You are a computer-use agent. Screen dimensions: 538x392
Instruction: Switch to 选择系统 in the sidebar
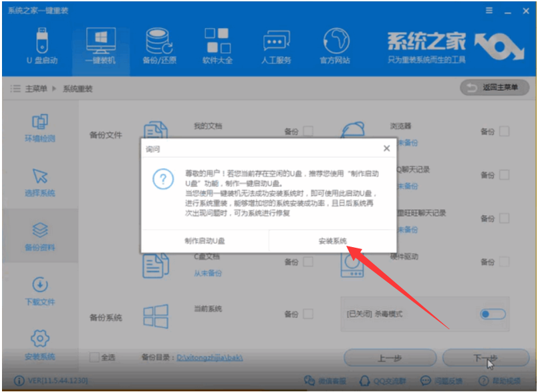pyautogui.click(x=40, y=182)
